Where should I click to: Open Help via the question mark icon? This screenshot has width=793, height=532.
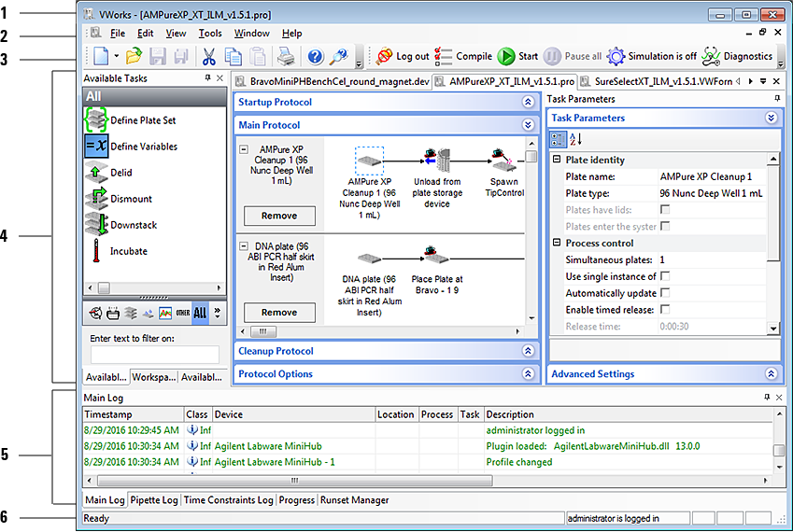pyautogui.click(x=316, y=56)
